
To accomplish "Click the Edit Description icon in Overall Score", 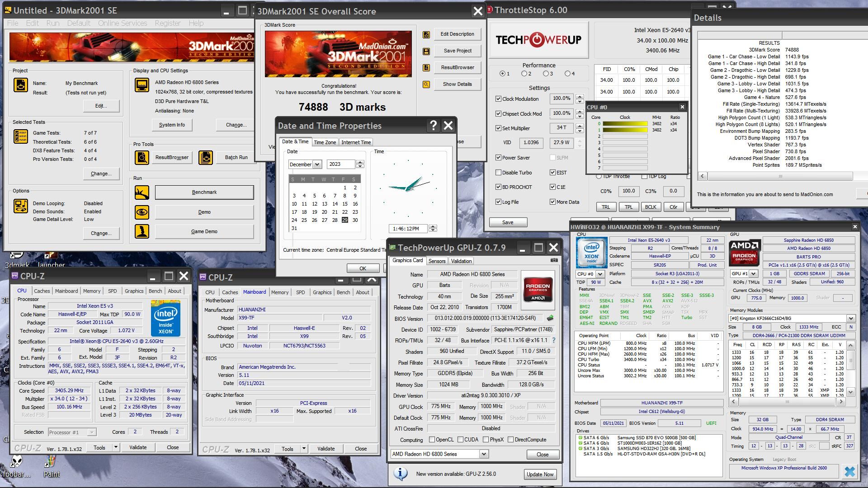I will click(x=426, y=35).
